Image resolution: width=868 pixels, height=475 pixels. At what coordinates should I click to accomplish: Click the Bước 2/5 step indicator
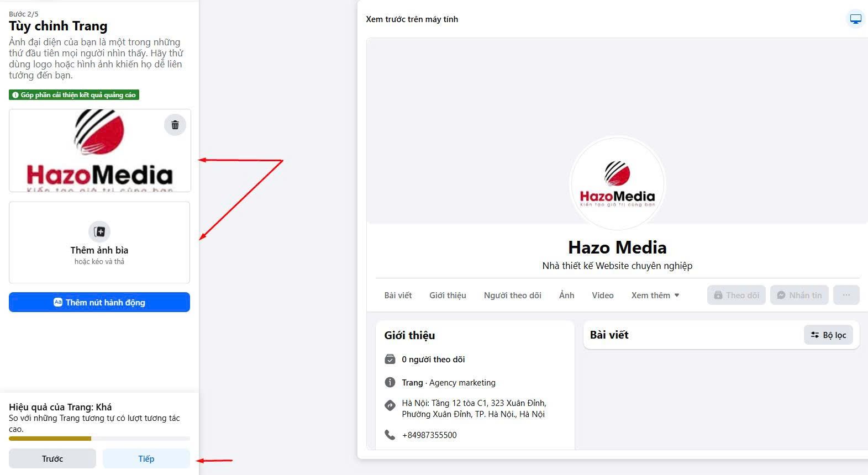pyautogui.click(x=24, y=14)
